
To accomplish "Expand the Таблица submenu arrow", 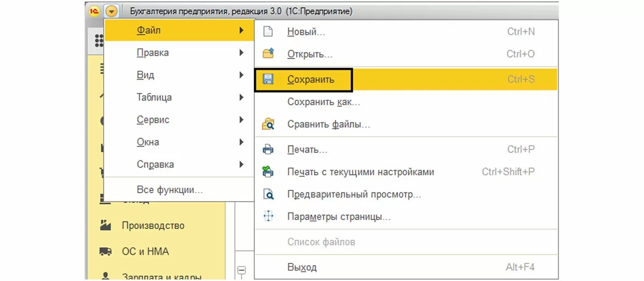I will [x=241, y=98].
